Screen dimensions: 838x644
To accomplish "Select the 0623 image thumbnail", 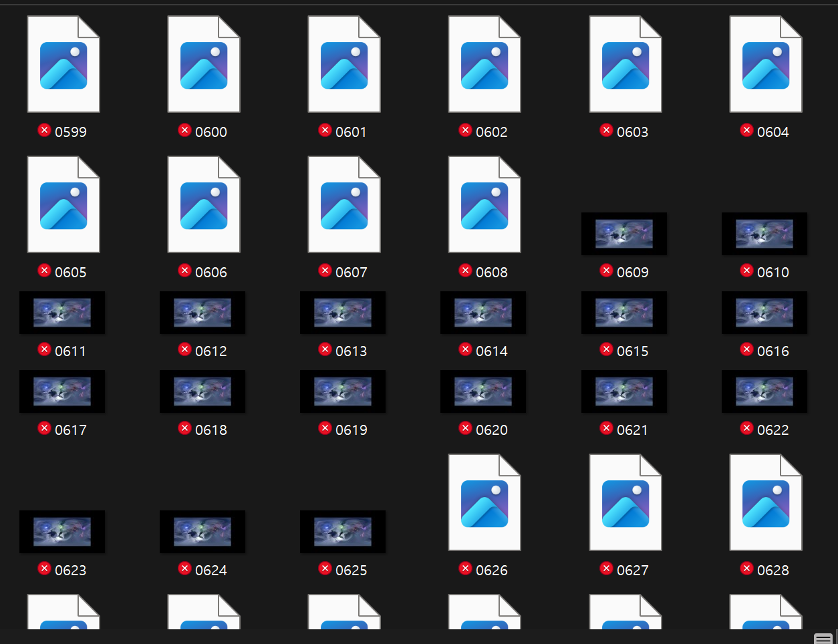I will pyautogui.click(x=62, y=532).
